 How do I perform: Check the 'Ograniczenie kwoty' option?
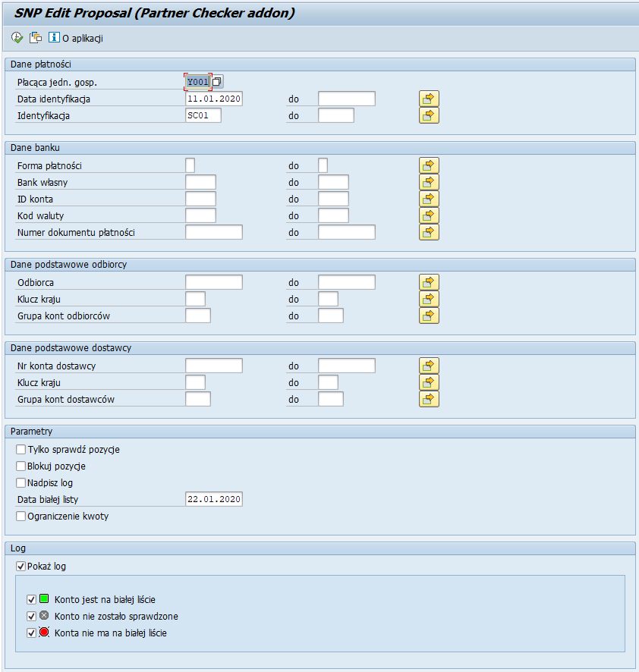[21, 517]
